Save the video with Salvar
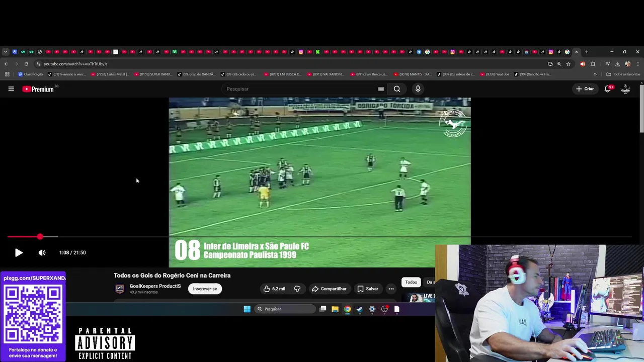The image size is (644, 362). tap(368, 289)
